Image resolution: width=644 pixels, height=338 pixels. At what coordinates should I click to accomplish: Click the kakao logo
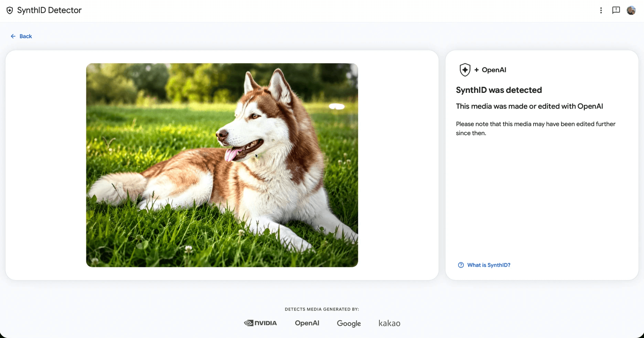[389, 323]
